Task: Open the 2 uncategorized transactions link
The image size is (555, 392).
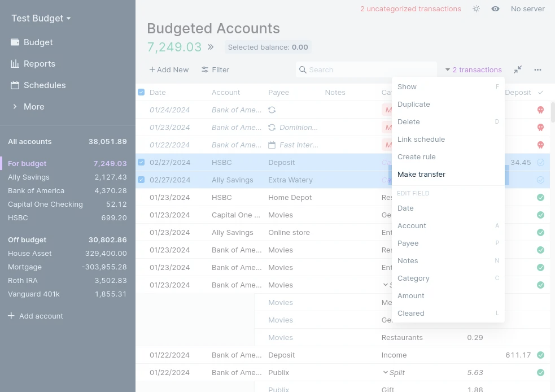Action: click(x=410, y=9)
